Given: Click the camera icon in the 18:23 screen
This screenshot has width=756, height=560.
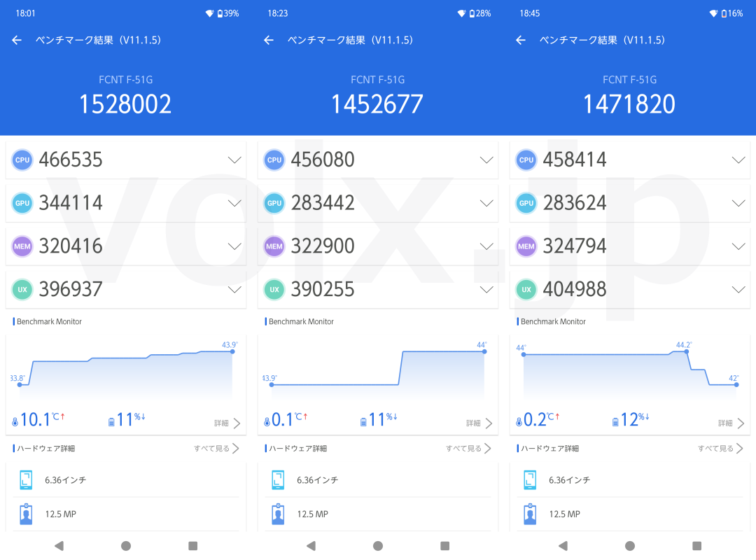Looking at the screenshot, I should click(278, 514).
